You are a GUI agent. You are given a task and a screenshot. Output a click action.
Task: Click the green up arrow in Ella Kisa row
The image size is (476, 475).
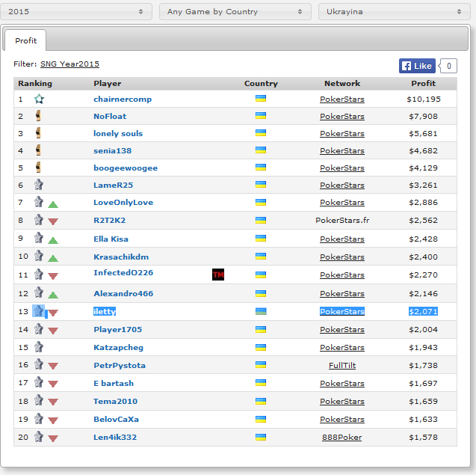point(53,240)
